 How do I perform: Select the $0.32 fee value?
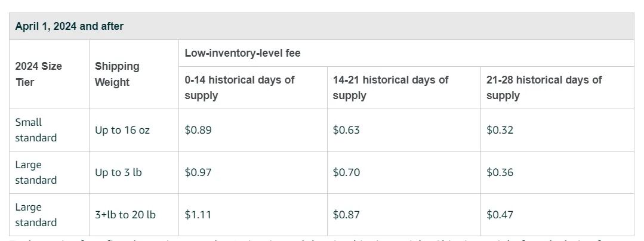(500, 130)
